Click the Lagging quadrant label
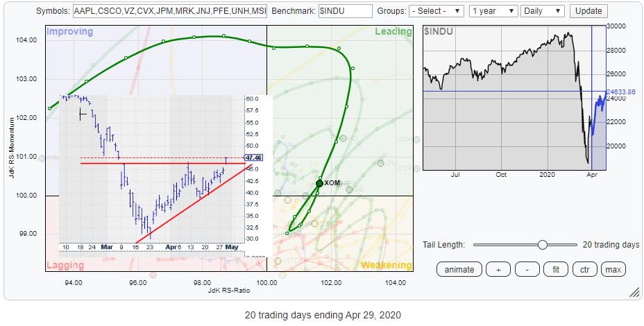The width and height of the screenshot is (644, 326). click(65, 266)
